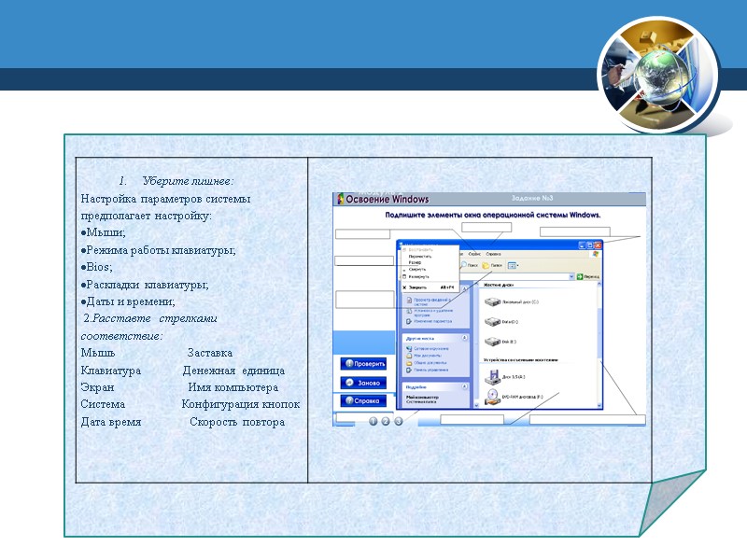
Task: Click the Изменение параметра task icon
Action: pyautogui.click(x=409, y=321)
